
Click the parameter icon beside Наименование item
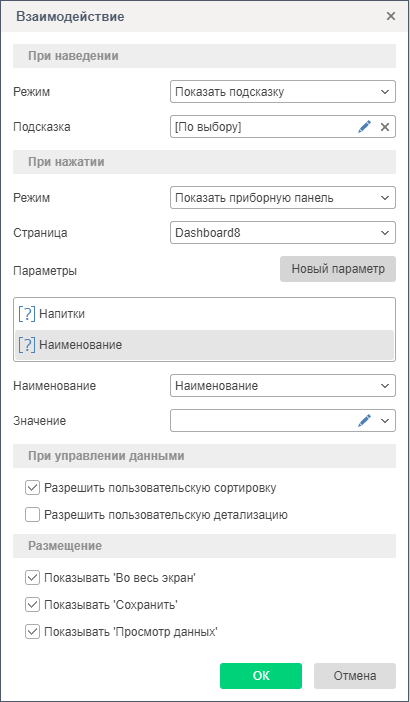point(27,345)
